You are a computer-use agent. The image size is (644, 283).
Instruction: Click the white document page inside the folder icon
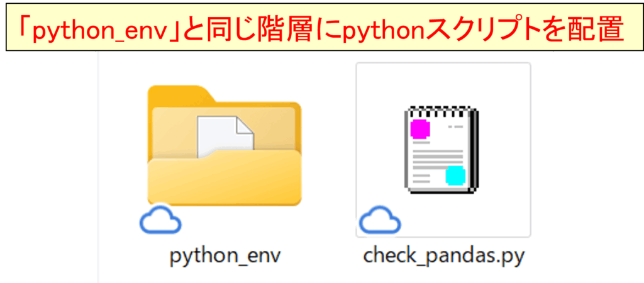pos(225,136)
